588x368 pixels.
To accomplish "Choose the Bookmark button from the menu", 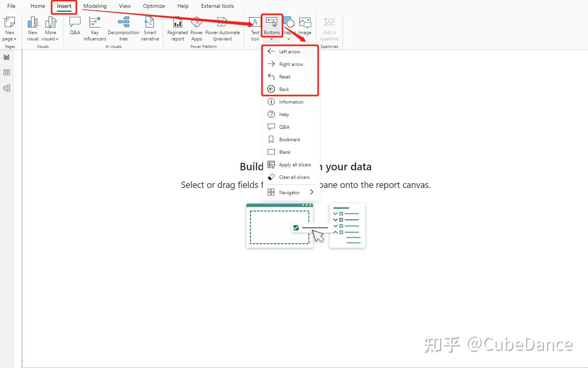I will click(x=289, y=139).
